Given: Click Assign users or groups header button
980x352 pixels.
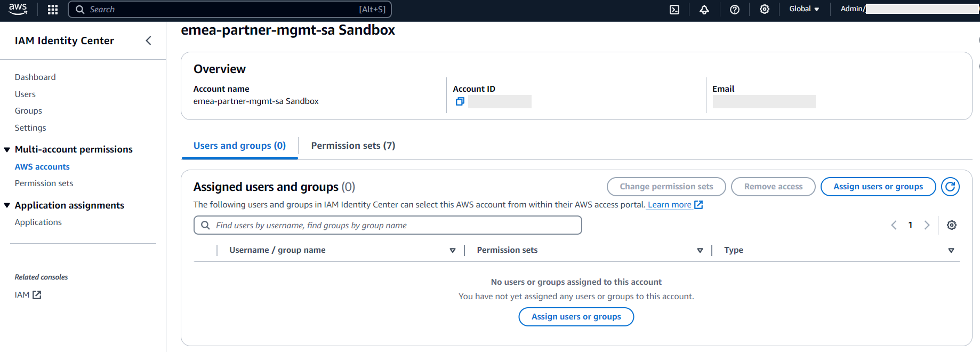Looking at the screenshot, I should pyautogui.click(x=878, y=187).
